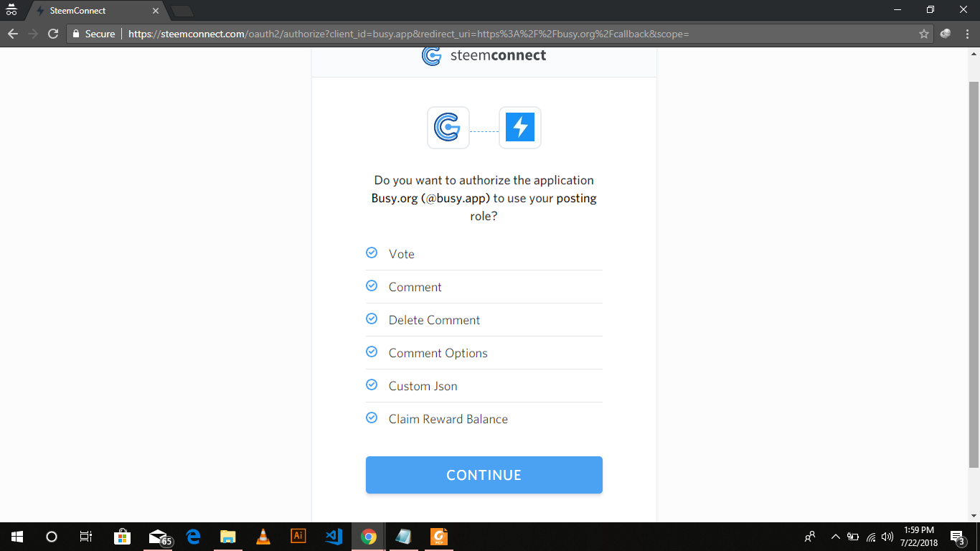Click the check icon beside Claim Reward Balance
Viewport: 980px width, 551px height.
372,418
